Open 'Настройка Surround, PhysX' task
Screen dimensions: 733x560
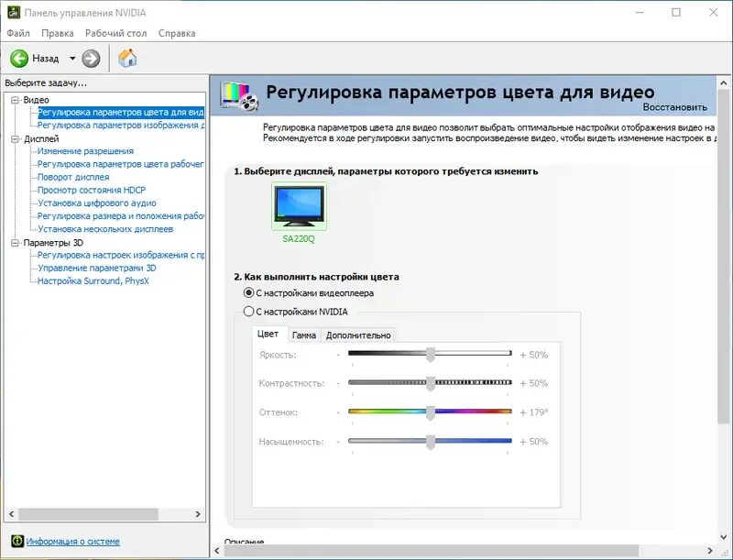coord(93,281)
